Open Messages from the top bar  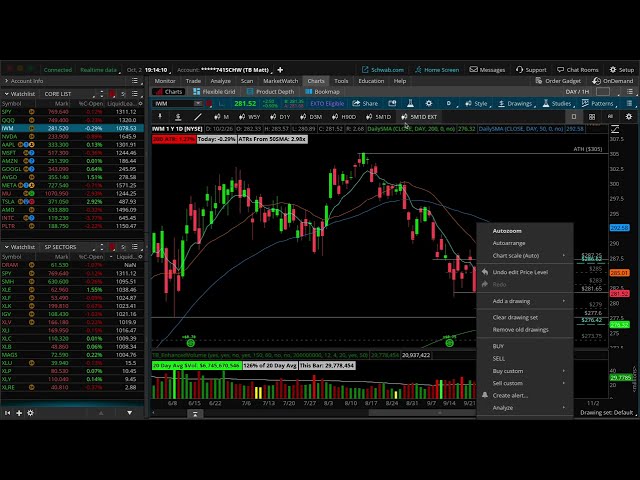coord(487,70)
